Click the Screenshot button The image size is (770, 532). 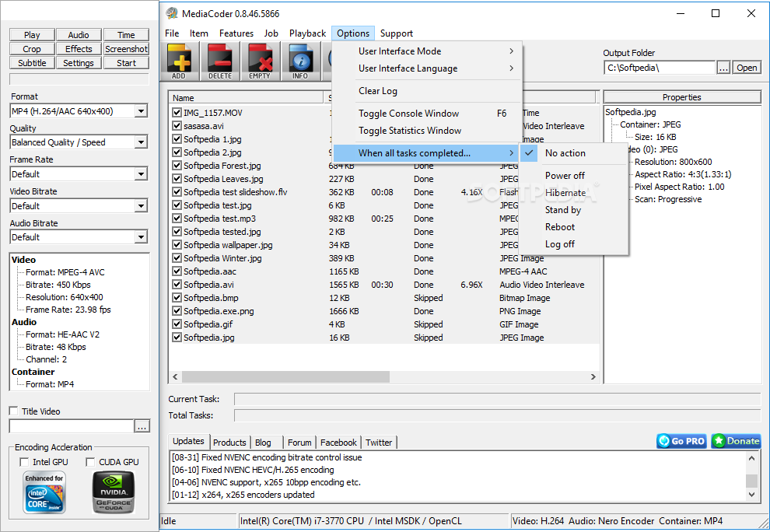tap(126, 49)
